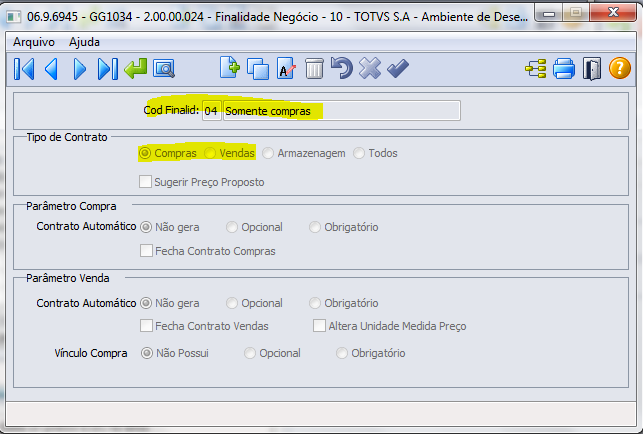Create a new record with the add icon
The image size is (643, 434).
230,69
